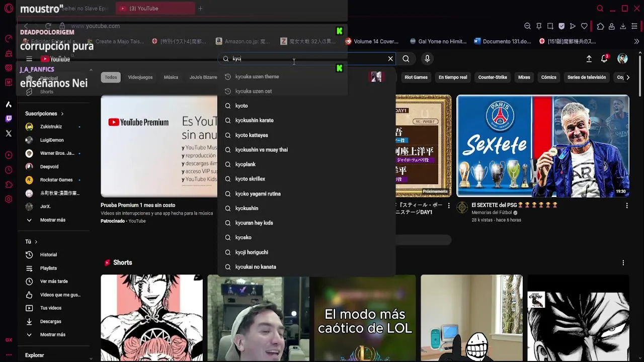Click the pin icon in address bar
The image size is (644, 362).
tap(539, 26)
